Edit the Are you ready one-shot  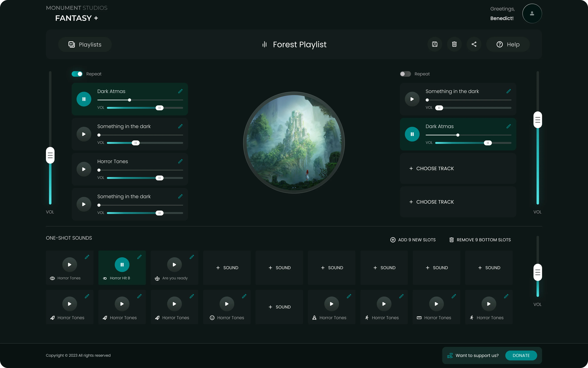[192, 257]
